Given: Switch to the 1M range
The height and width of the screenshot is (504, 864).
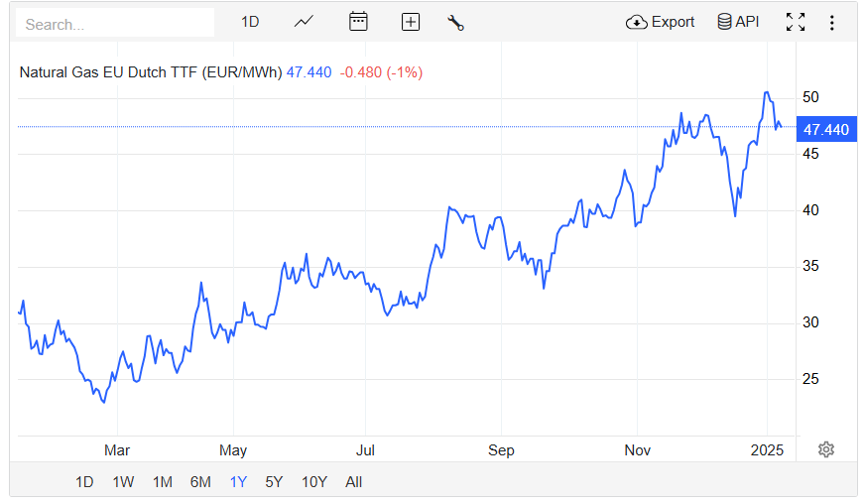Looking at the screenshot, I should point(163,482).
